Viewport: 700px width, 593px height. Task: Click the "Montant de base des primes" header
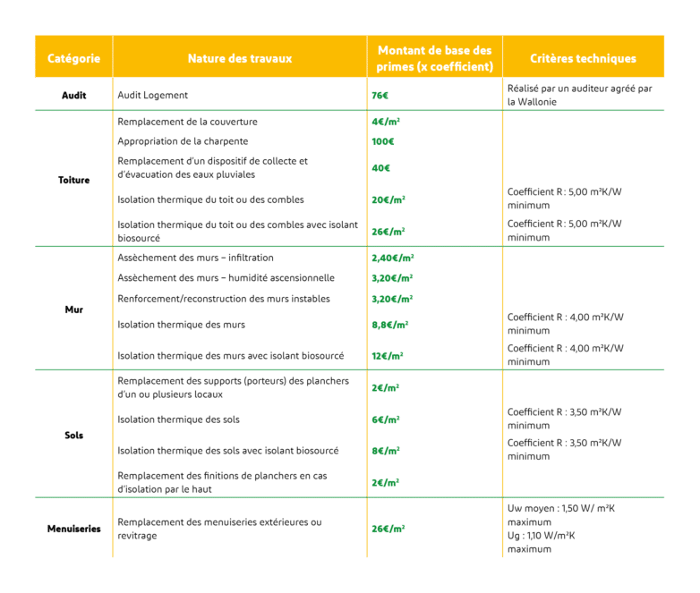[434, 58]
